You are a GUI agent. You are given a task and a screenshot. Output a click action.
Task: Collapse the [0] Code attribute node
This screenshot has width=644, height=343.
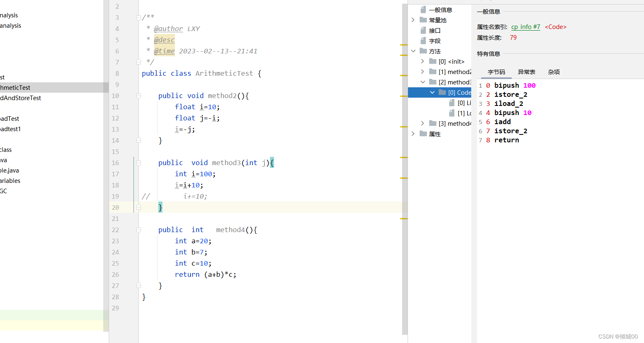pos(432,92)
